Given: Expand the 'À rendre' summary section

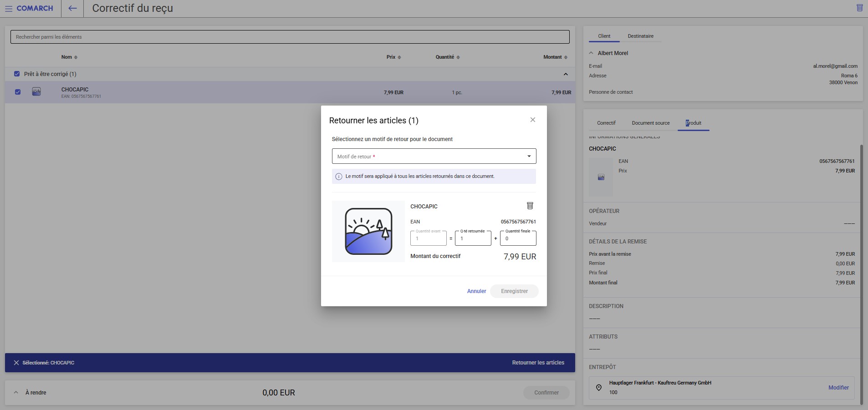Looking at the screenshot, I should click(x=16, y=392).
